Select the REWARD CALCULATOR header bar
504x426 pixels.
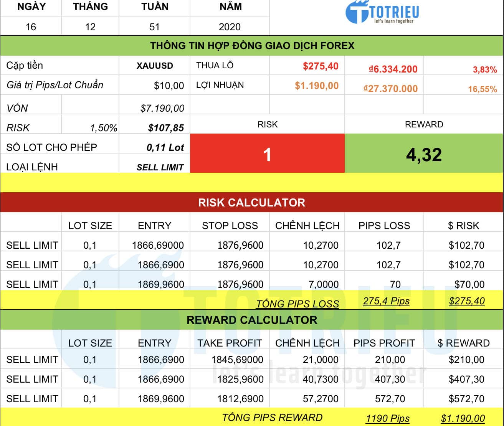point(252,320)
